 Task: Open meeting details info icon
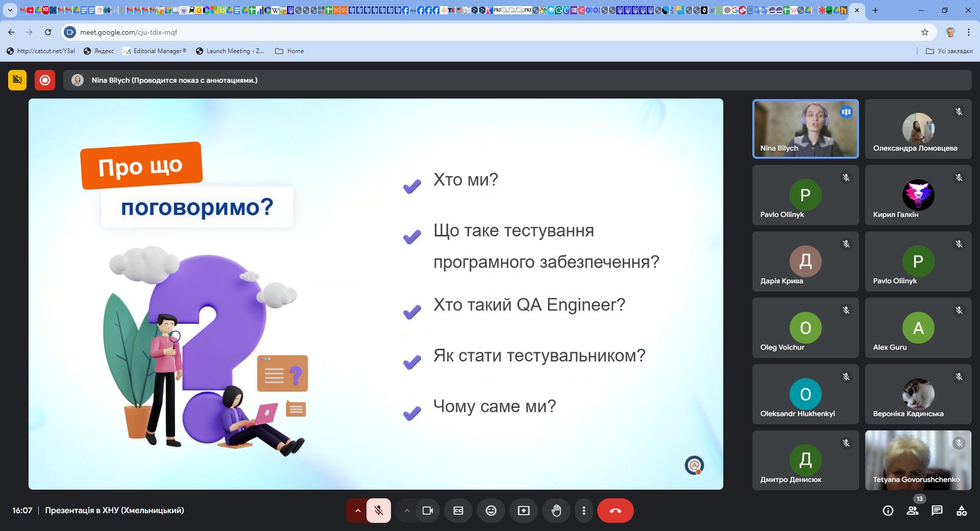tap(888, 511)
